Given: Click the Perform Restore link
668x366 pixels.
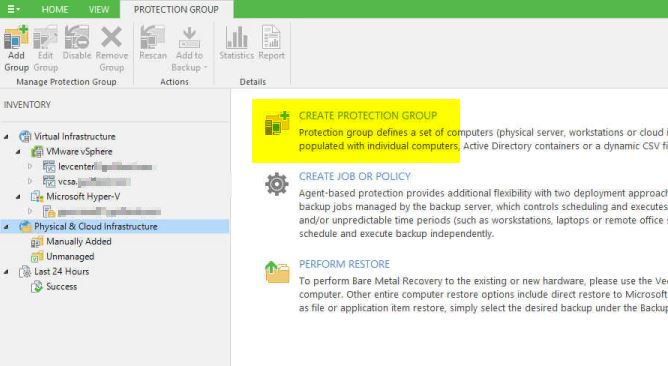Looking at the screenshot, I should click(344, 264).
